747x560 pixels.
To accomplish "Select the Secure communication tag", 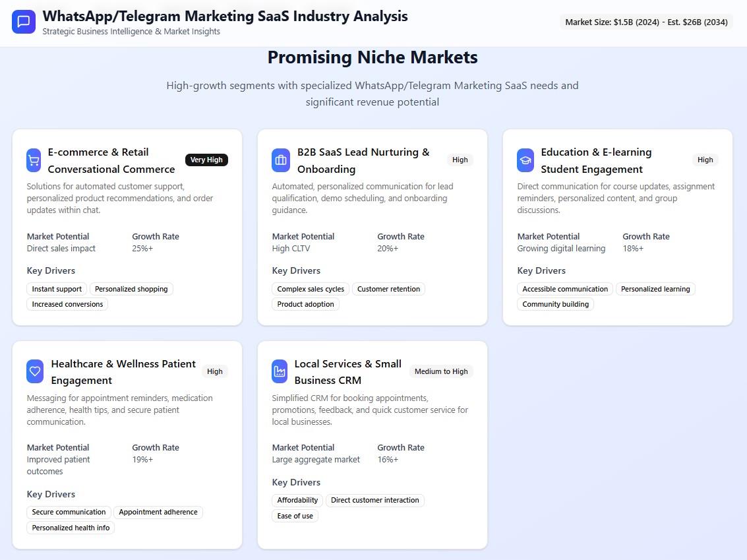I will coord(69,512).
